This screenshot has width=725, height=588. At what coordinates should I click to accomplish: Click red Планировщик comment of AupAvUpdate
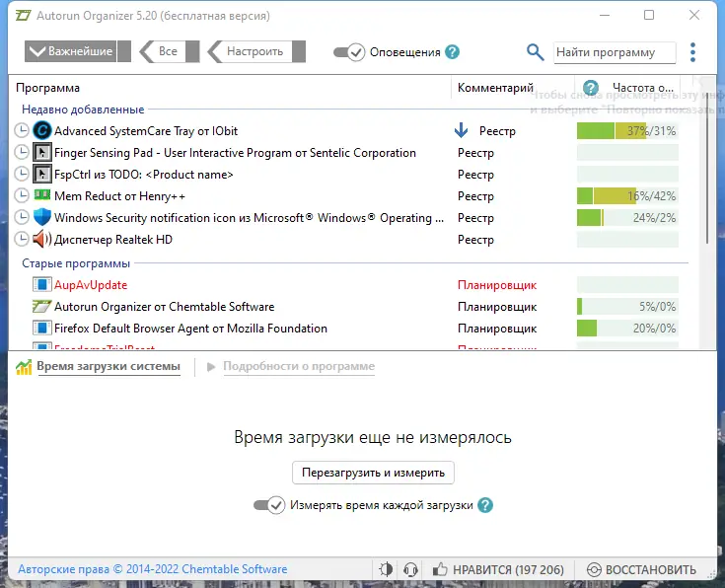pyautogui.click(x=497, y=285)
